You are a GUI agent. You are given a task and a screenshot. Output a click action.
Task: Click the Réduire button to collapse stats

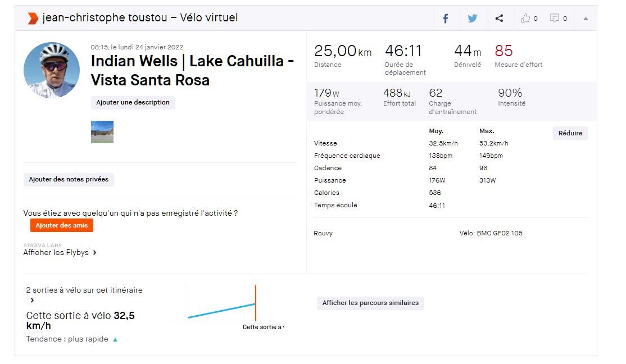click(570, 133)
